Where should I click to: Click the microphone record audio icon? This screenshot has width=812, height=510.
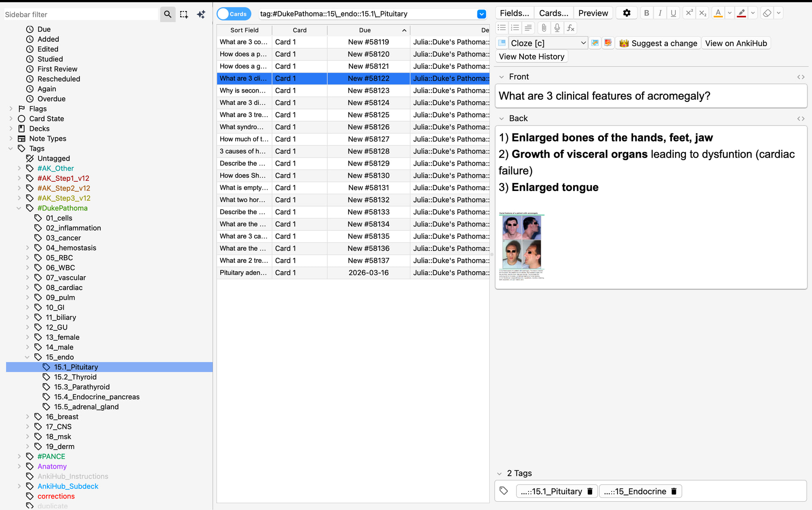coord(557,28)
